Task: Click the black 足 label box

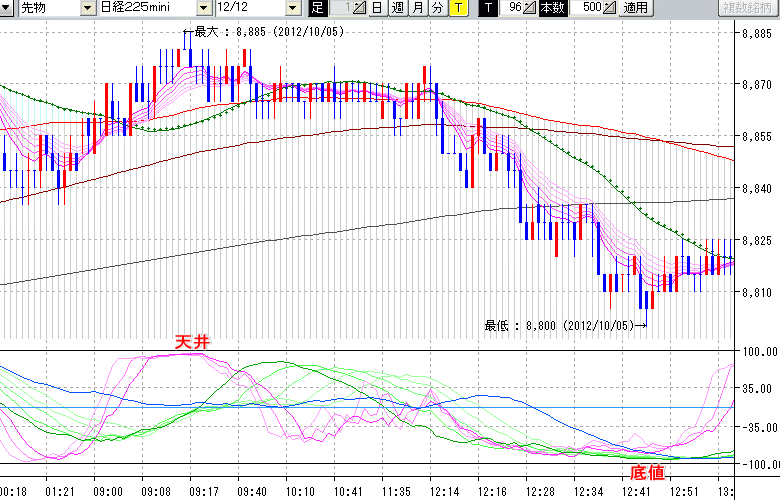Action: [317, 8]
